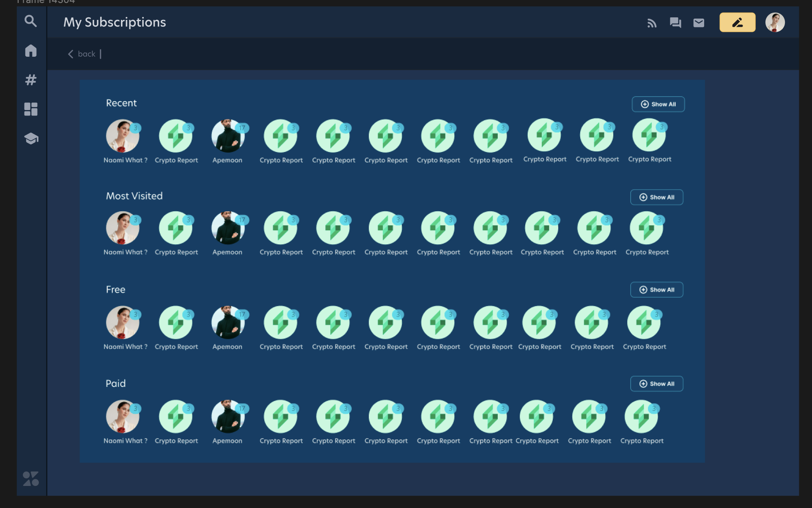Open the first Crypto Report in Free section
Image resolution: width=812 pixels, height=508 pixels.
coord(176,322)
